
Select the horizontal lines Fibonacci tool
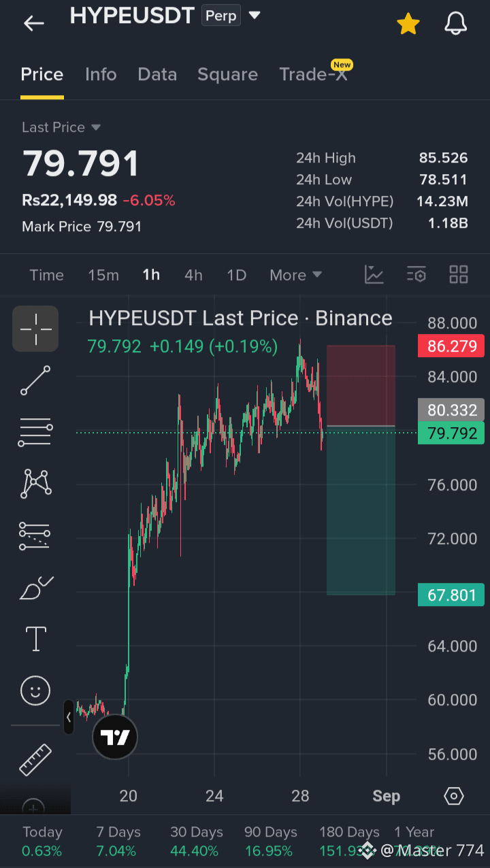point(35,432)
